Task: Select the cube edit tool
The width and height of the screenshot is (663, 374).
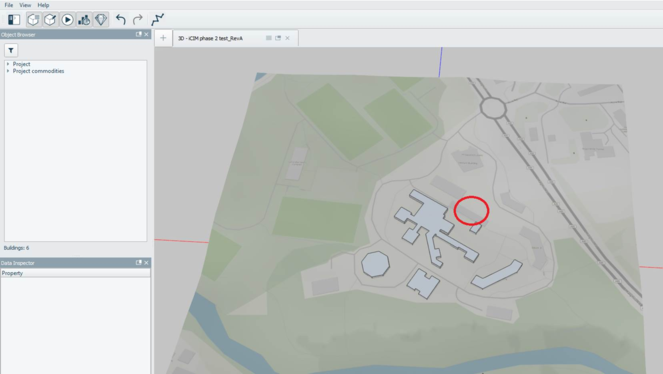Action: click(50, 20)
